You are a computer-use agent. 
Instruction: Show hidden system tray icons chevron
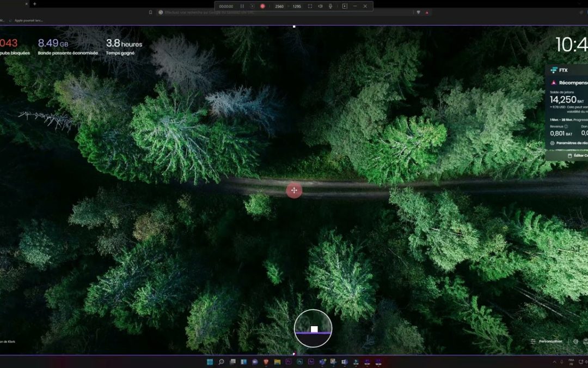point(554,362)
